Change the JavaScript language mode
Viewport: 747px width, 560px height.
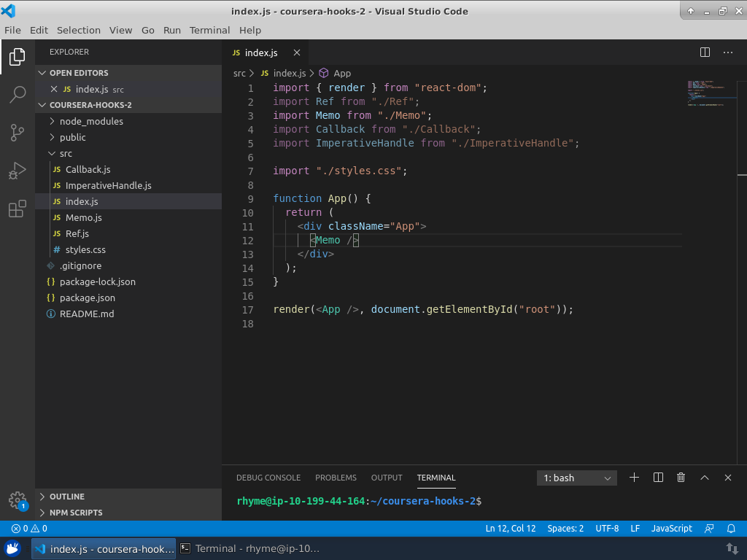click(x=671, y=529)
